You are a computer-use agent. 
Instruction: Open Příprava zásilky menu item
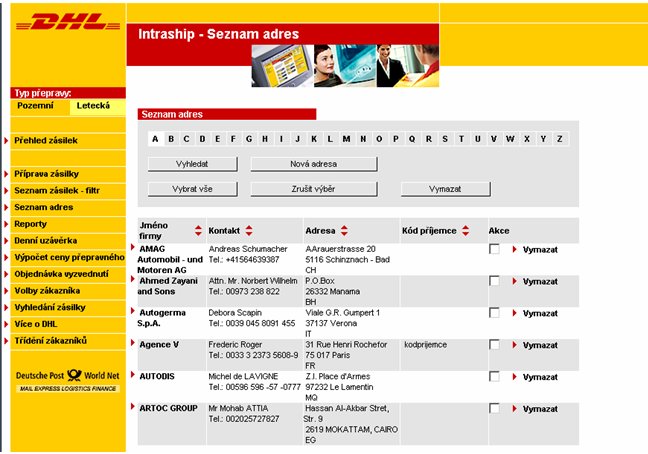(x=46, y=174)
